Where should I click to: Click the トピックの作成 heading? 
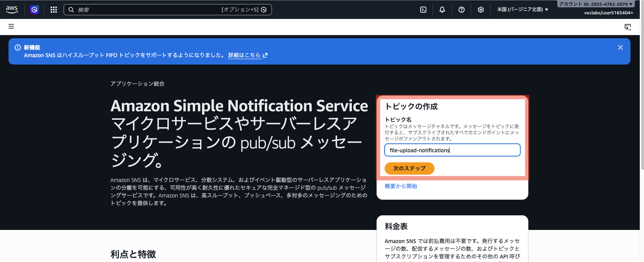coord(411,107)
